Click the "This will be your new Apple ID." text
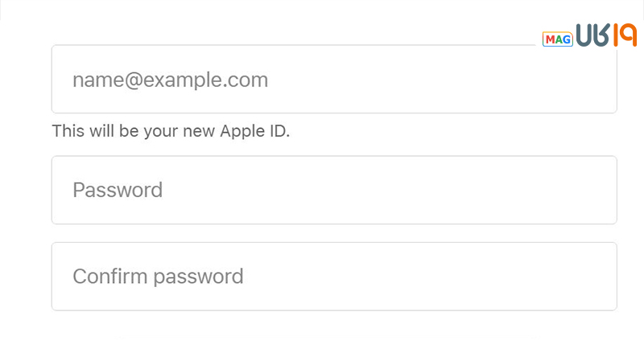The height and width of the screenshot is (357, 644). tap(171, 131)
